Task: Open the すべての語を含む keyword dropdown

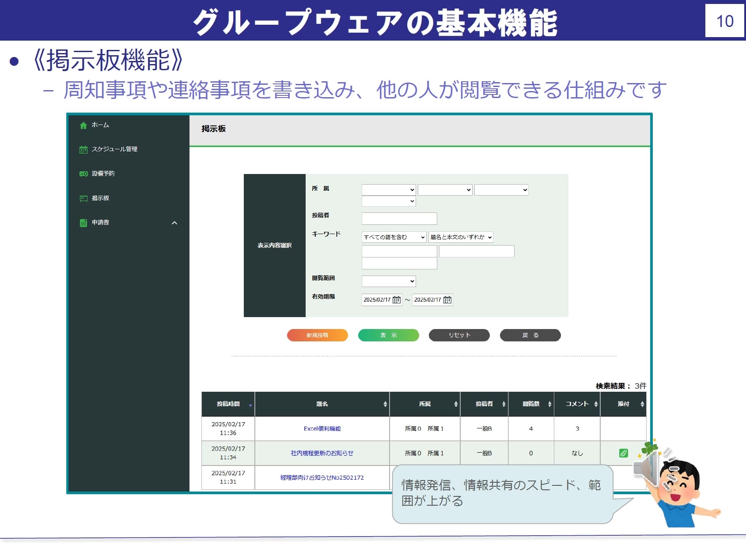Action: click(394, 237)
